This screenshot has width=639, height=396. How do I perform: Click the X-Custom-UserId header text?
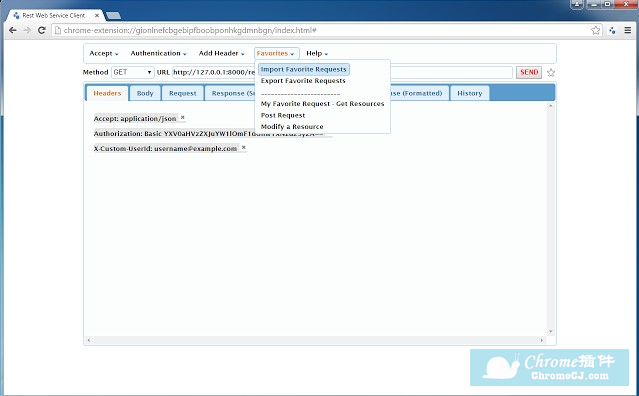pos(165,149)
